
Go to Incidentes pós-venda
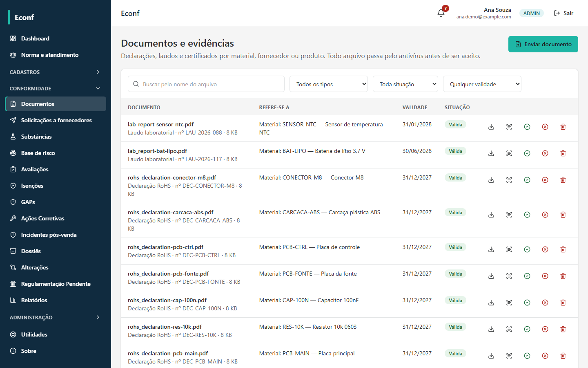[x=56, y=235]
